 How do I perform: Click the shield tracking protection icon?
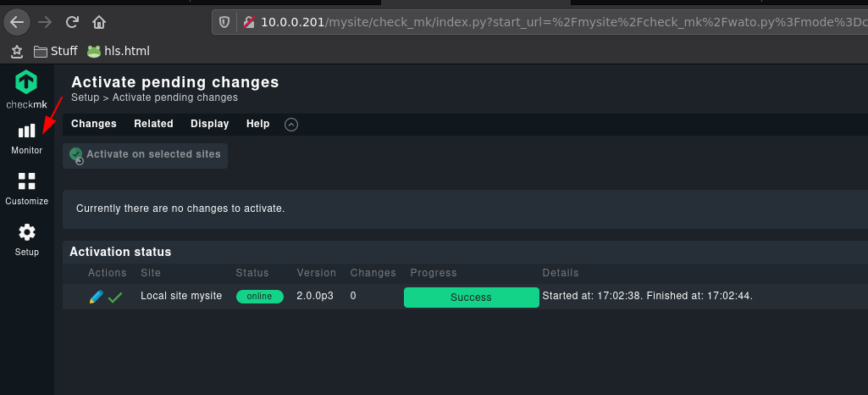(x=224, y=22)
